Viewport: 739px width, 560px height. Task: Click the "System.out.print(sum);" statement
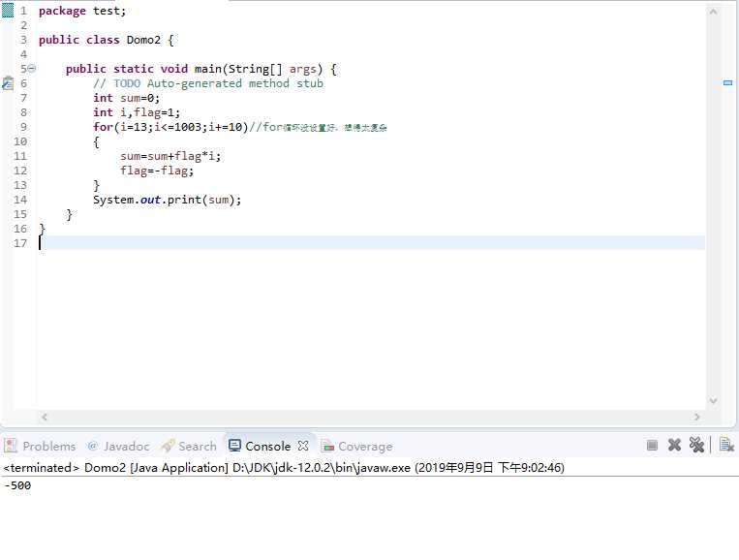(x=168, y=200)
